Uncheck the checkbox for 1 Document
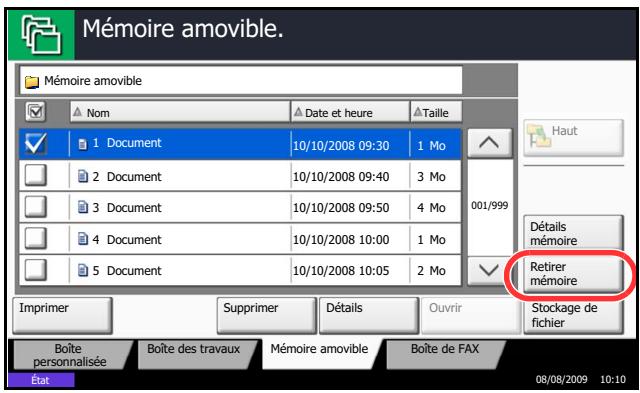The height and width of the screenshot is (393, 640). (x=36, y=144)
